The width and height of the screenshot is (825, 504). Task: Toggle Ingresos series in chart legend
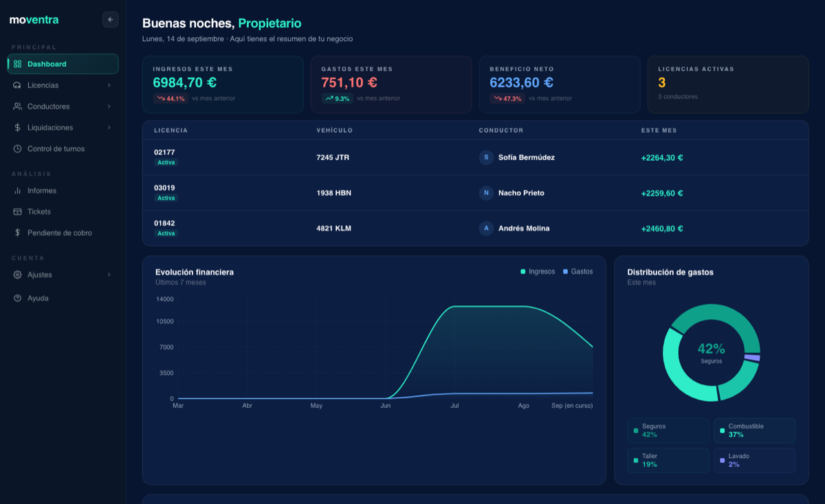(538, 272)
